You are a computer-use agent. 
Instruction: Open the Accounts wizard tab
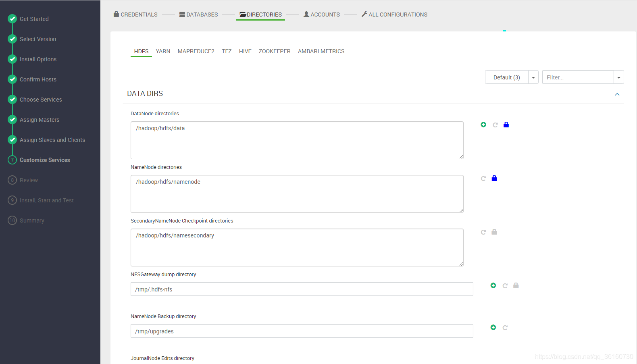tap(322, 15)
